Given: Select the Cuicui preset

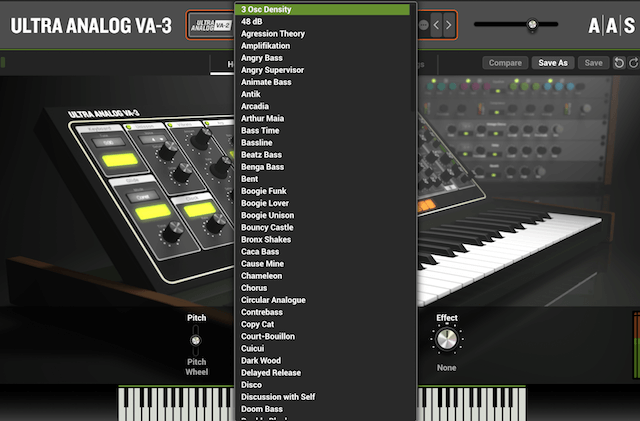Looking at the screenshot, I should (x=322, y=349).
